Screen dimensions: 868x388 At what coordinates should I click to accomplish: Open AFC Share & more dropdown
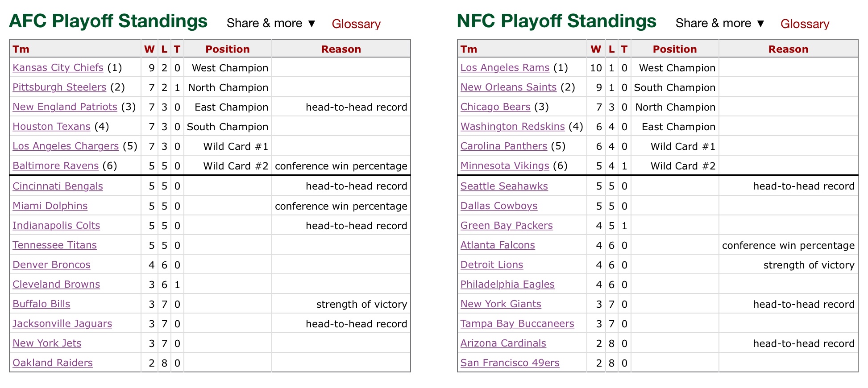pyautogui.click(x=271, y=23)
